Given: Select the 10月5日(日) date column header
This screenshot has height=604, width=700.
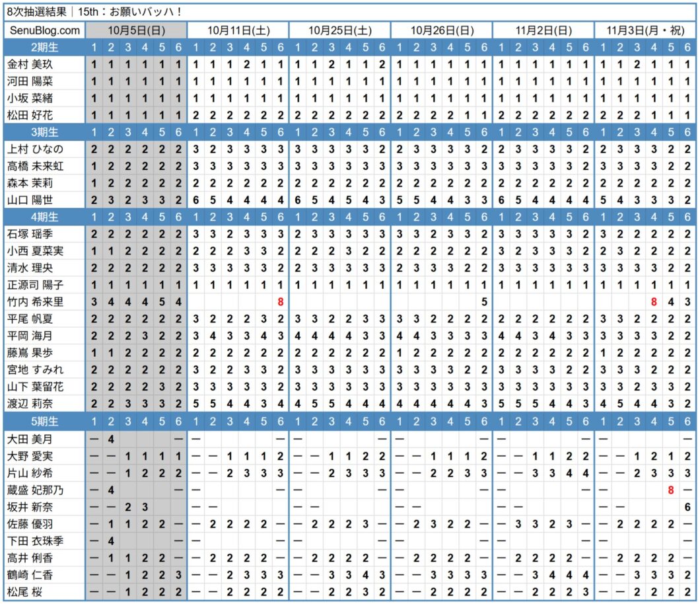Looking at the screenshot, I should point(137,31).
